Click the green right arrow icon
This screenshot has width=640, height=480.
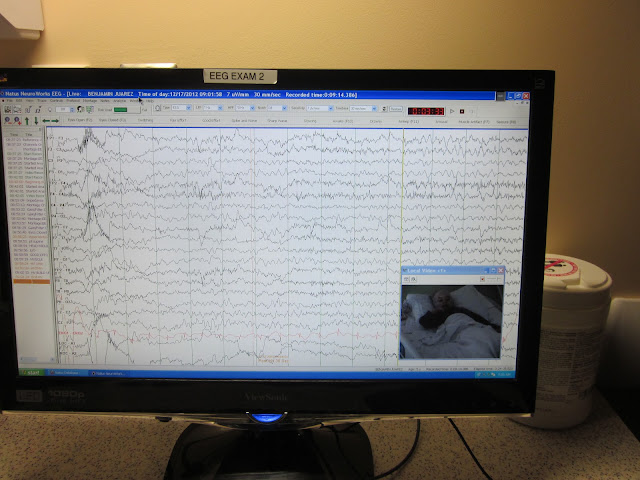coord(55,121)
